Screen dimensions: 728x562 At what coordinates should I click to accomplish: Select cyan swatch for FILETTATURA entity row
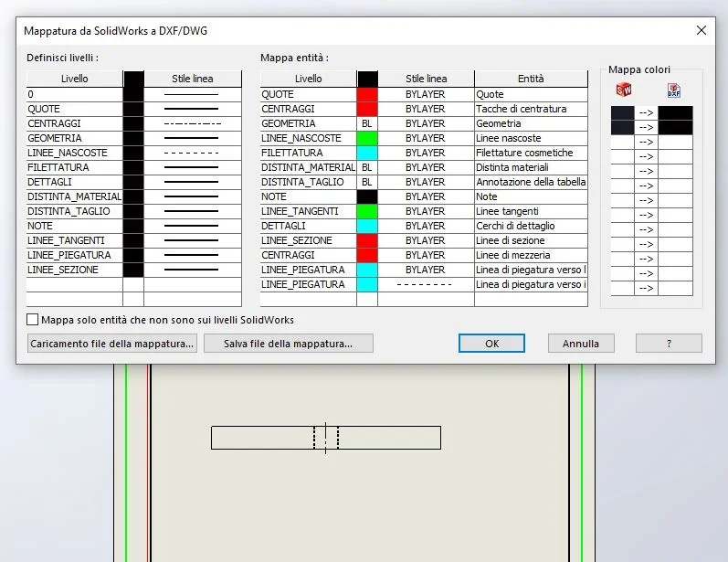367,153
